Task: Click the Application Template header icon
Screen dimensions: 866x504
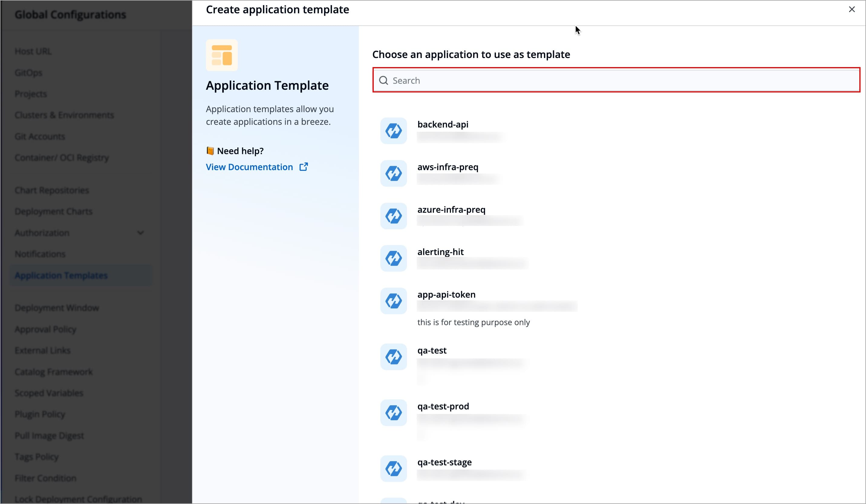Action: [x=222, y=55]
